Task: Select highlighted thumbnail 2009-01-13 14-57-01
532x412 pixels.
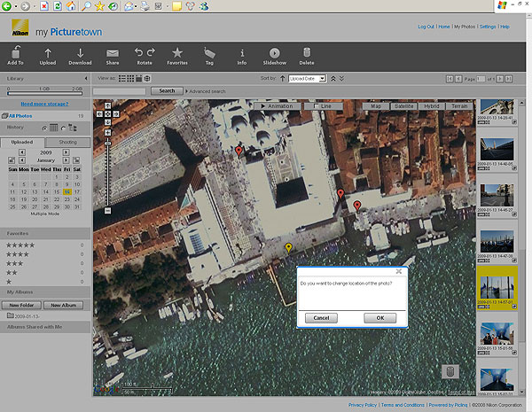Action: [x=497, y=288]
